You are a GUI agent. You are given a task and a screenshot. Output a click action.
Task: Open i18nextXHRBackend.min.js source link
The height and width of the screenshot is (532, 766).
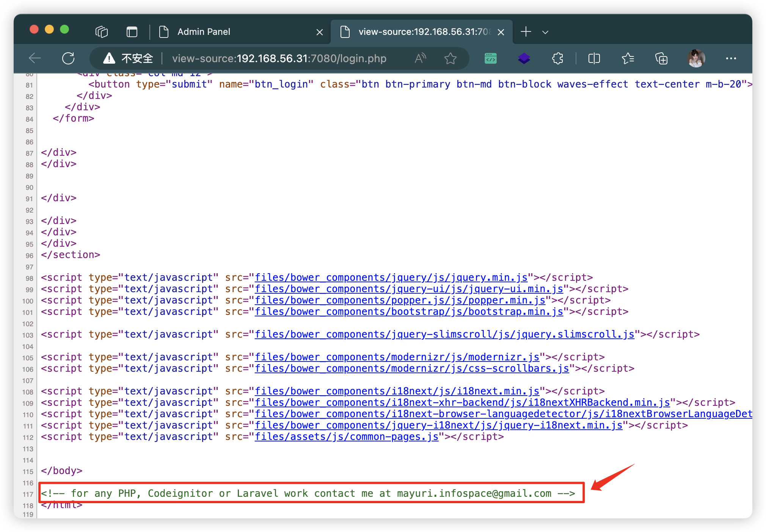[462, 402]
